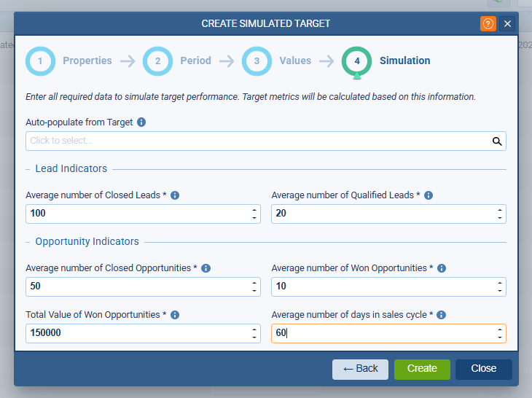Decrease Won Opportunities value with down arrow
The width and height of the screenshot is (532, 398).
(x=499, y=291)
